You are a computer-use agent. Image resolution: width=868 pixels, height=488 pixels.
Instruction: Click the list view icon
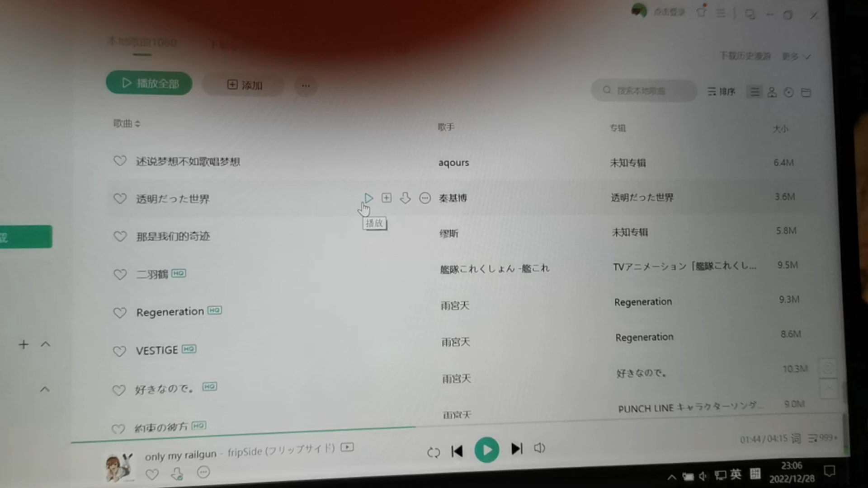pyautogui.click(x=755, y=92)
